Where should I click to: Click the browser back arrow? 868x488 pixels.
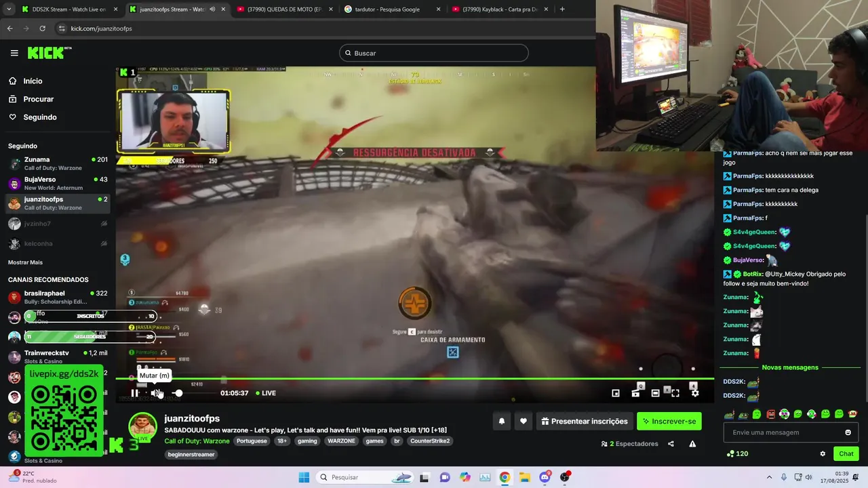[9, 28]
